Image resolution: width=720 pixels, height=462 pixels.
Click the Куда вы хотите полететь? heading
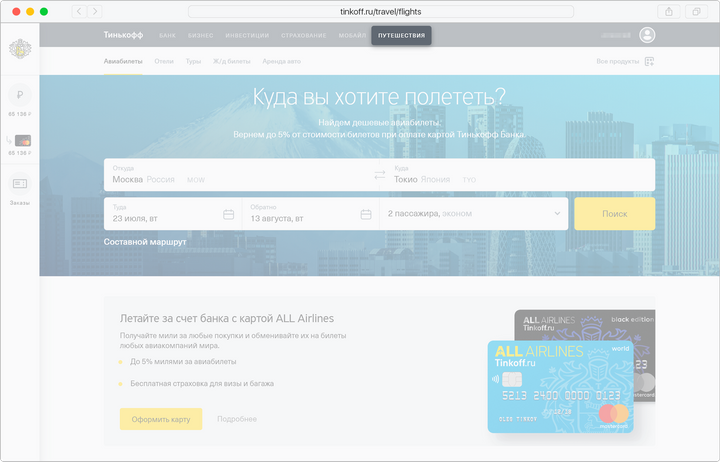point(379,97)
